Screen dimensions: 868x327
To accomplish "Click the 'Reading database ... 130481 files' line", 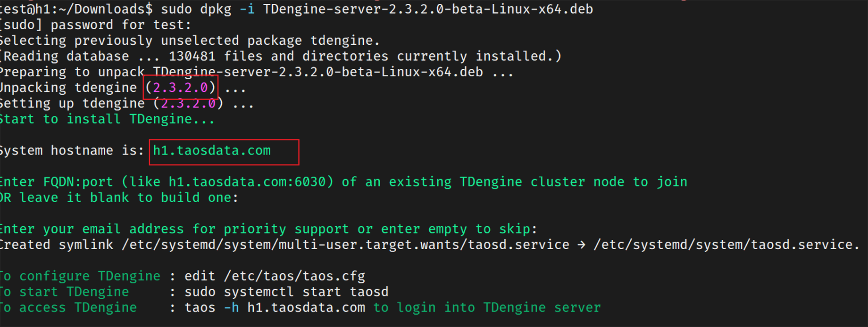I will point(281,57).
